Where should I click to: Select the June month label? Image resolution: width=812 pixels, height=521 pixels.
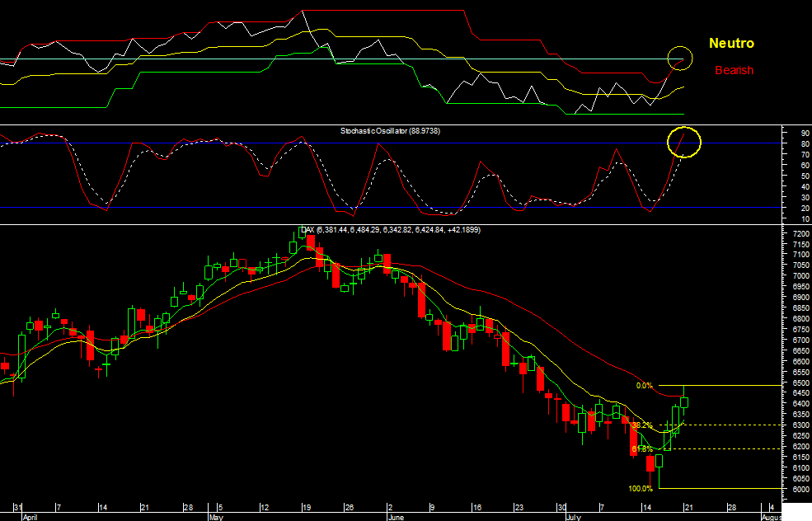coord(397,517)
